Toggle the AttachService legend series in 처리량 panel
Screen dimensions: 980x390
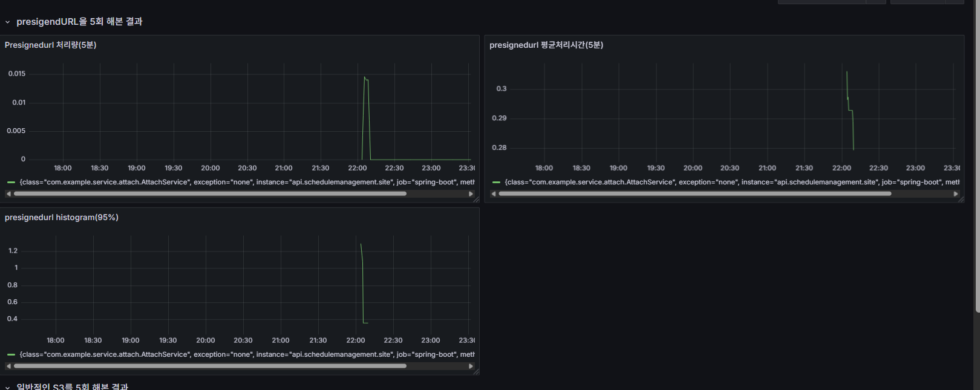[247, 182]
